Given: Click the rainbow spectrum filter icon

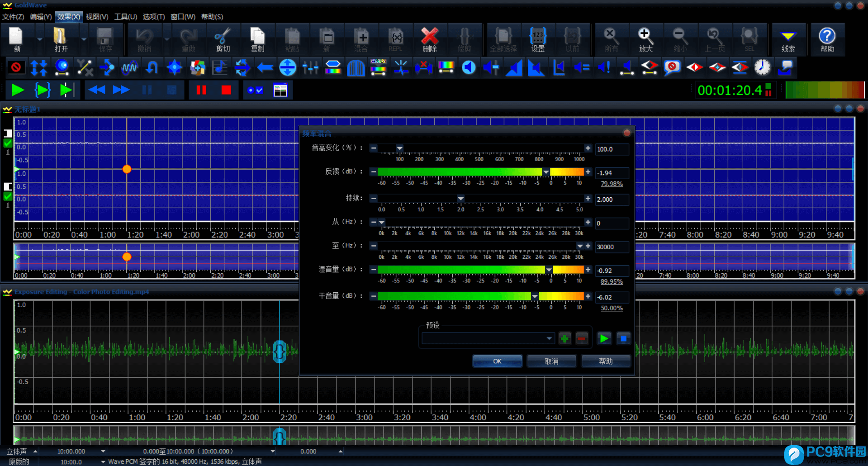Looking at the screenshot, I should click(x=446, y=68).
